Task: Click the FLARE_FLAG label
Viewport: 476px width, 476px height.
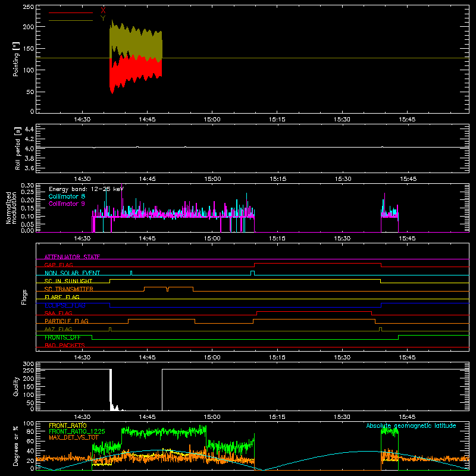Action: (62, 297)
